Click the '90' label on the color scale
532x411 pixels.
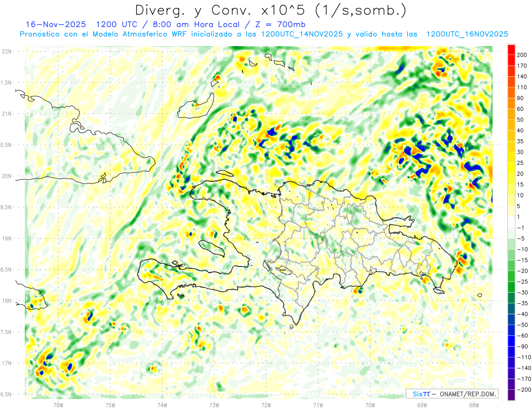[521, 98]
